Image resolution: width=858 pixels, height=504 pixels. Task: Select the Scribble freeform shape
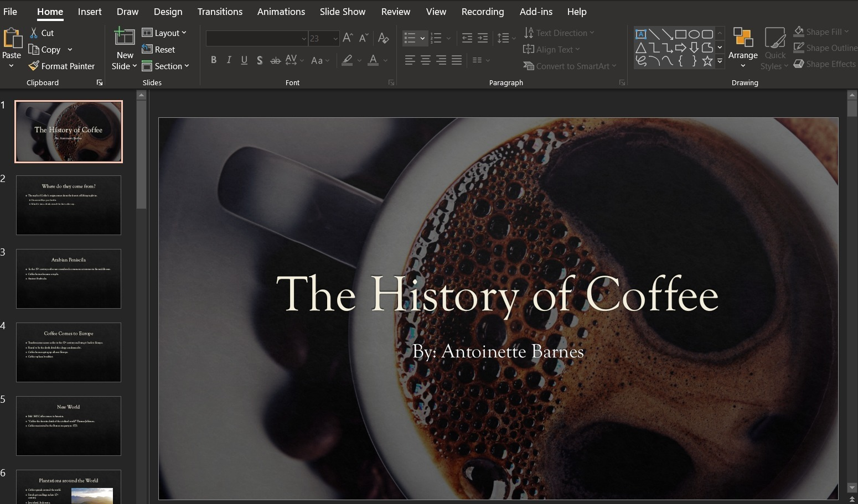coord(641,61)
